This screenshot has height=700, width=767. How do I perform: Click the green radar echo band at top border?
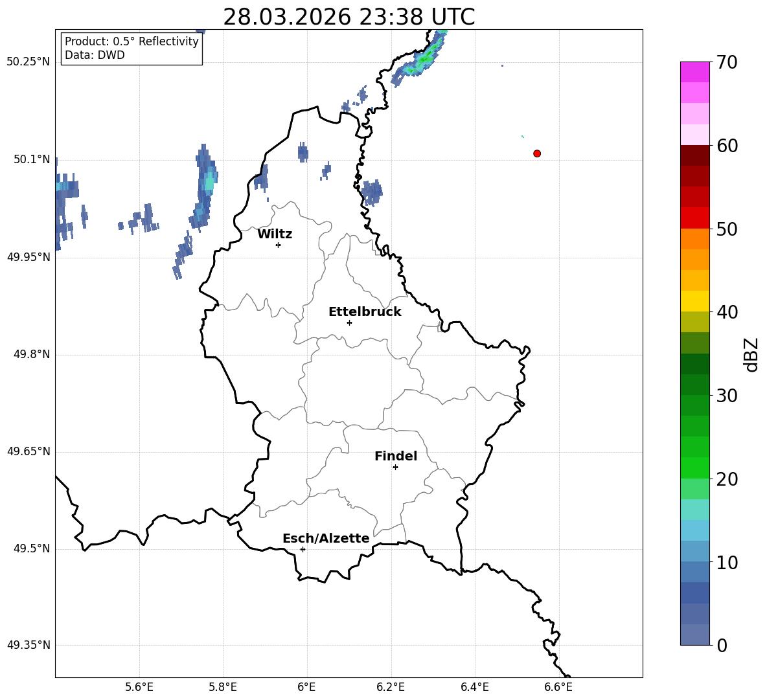click(x=420, y=60)
